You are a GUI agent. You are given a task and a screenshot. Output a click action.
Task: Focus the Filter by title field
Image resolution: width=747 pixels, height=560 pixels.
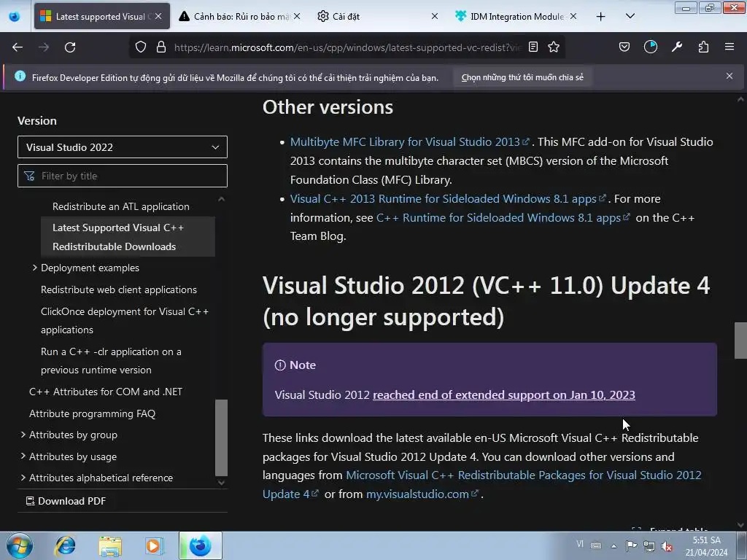[123, 176]
